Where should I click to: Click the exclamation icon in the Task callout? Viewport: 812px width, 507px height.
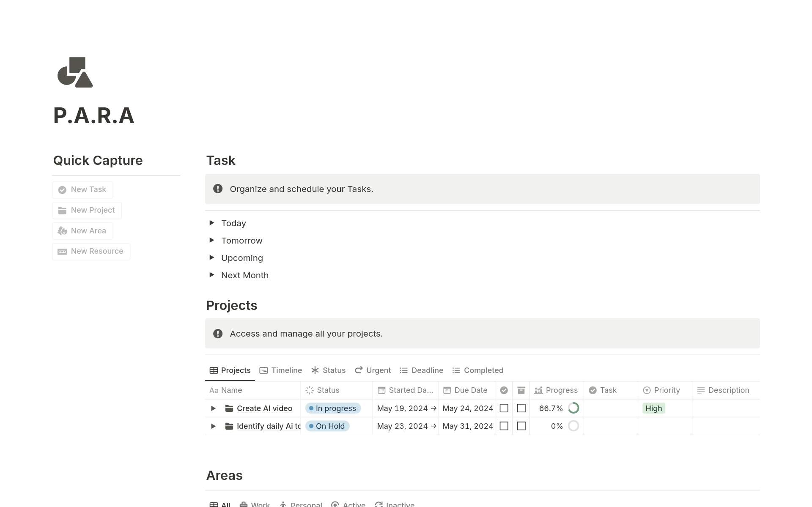pyautogui.click(x=218, y=189)
